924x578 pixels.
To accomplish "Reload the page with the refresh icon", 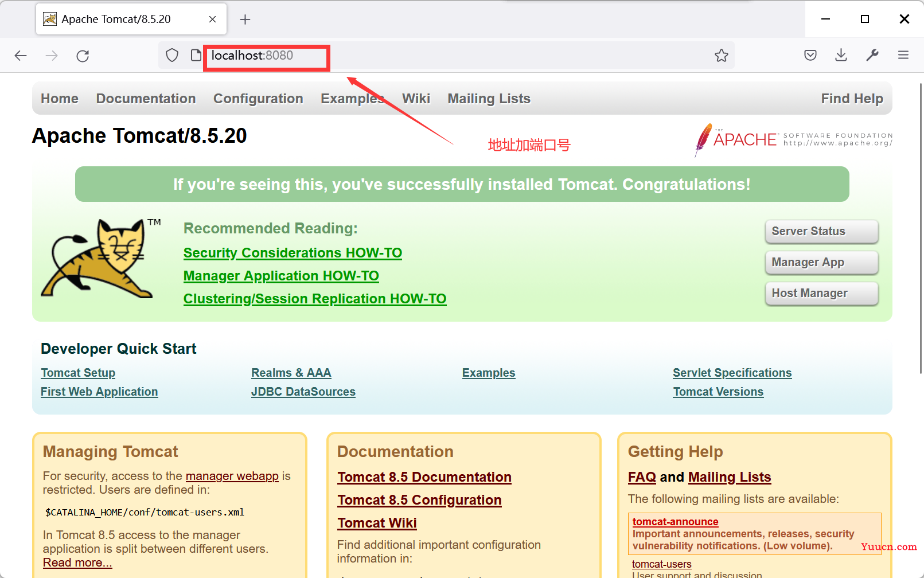I will click(x=83, y=56).
